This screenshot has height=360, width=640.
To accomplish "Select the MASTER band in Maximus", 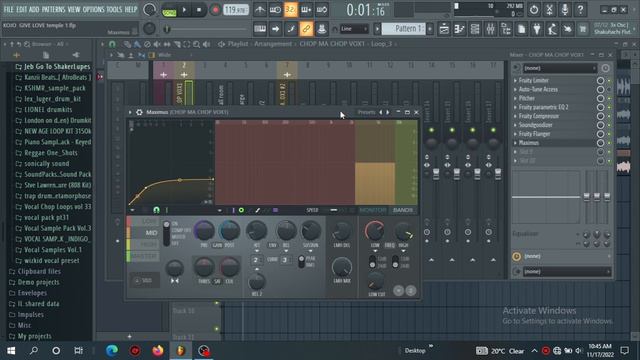I will [144, 256].
